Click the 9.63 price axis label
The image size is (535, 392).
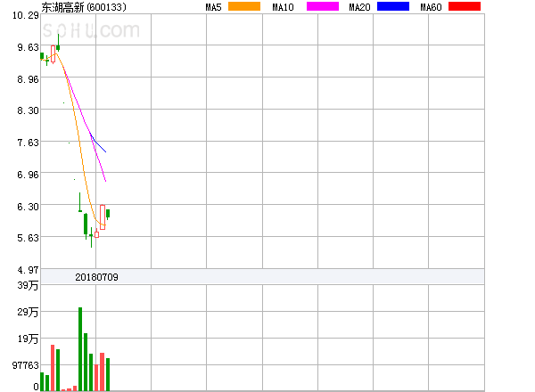(28, 47)
